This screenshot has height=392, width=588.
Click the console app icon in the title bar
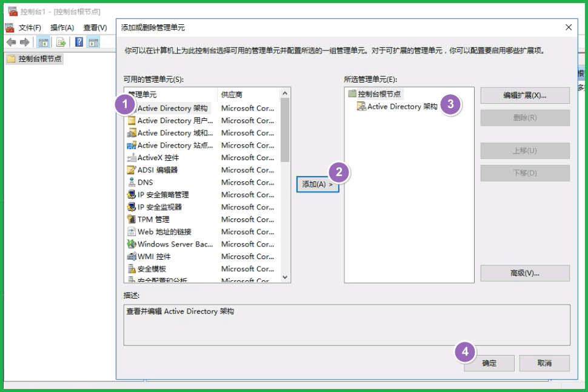(x=13, y=12)
